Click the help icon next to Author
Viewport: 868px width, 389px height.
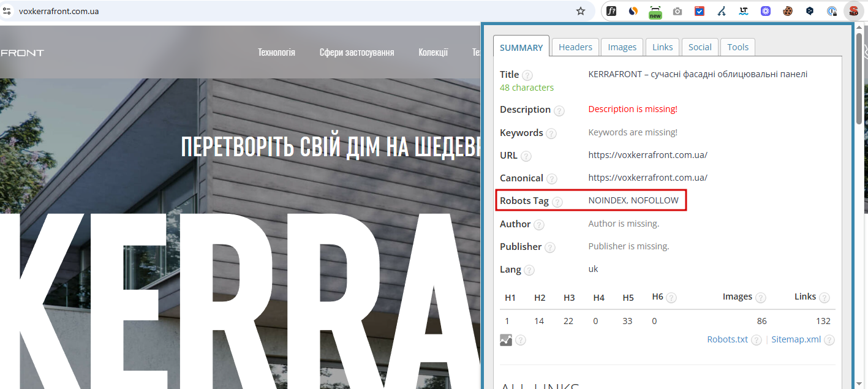539,225
